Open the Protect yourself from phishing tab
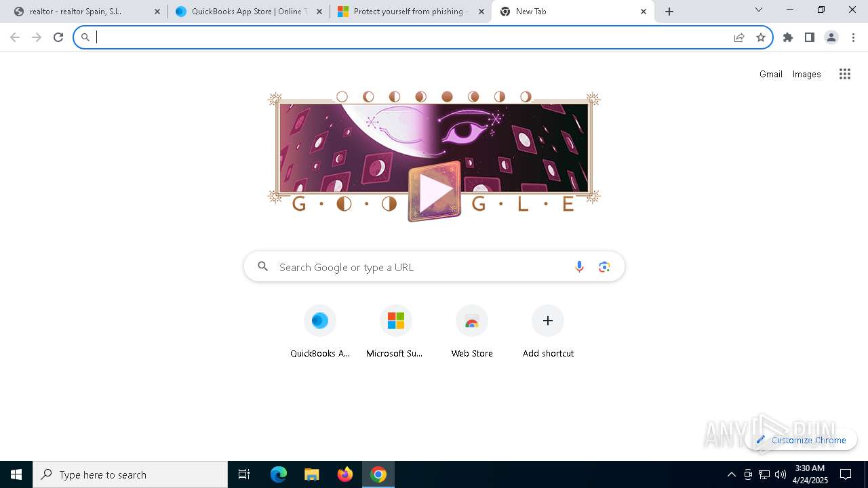This screenshot has width=868, height=488. coord(410,12)
